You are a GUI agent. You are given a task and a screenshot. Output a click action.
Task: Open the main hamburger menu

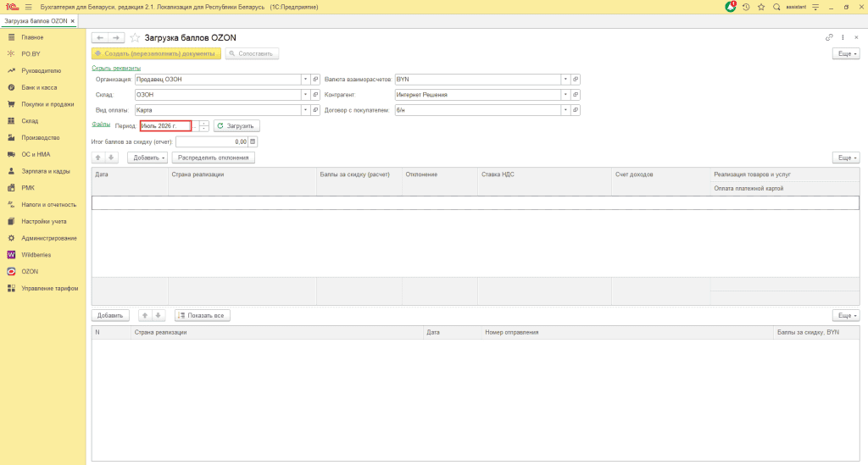pos(28,7)
